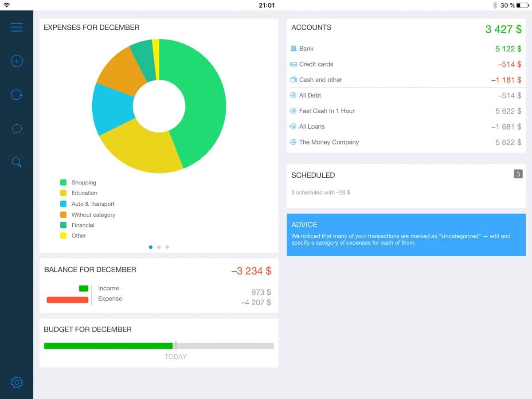The width and height of the screenshot is (532, 399).
Task: Select the first chart page dot
Action: 151,247
